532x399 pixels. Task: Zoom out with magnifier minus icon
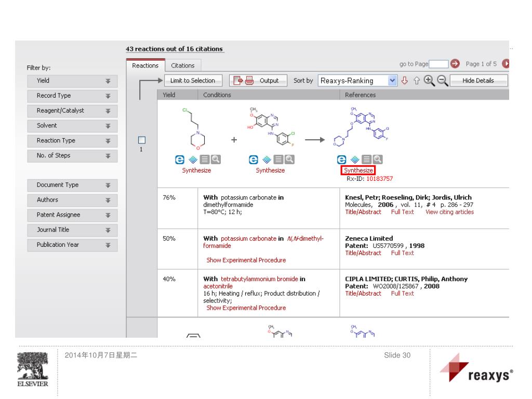tap(443, 81)
